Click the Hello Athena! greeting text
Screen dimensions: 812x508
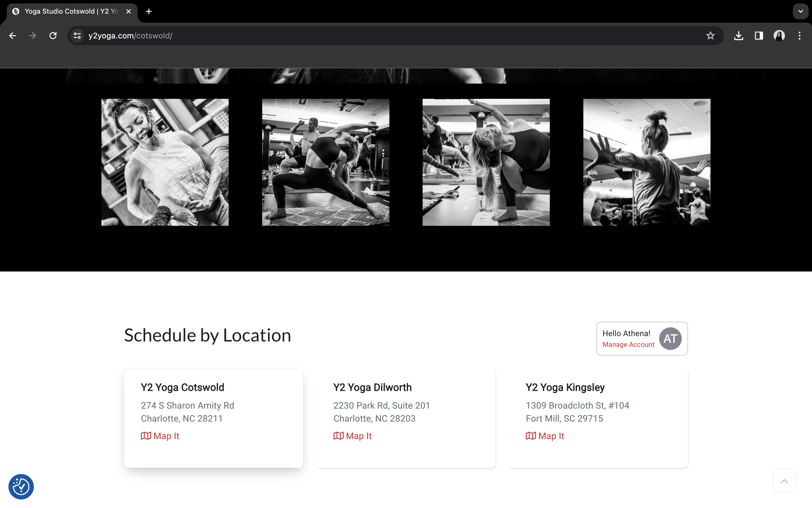click(626, 333)
